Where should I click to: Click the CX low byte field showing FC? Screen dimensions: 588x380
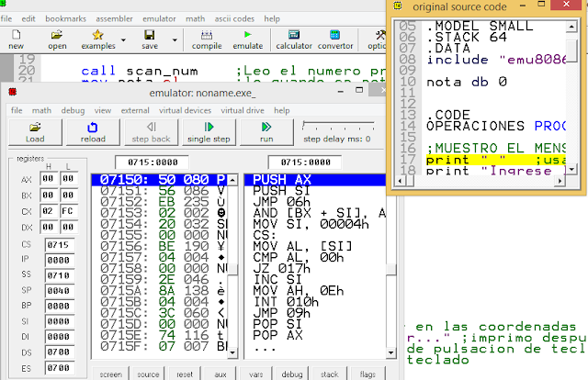[x=68, y=211]
